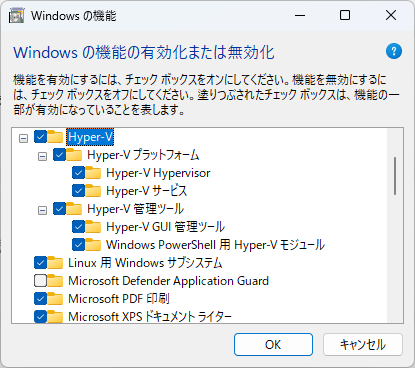Screen dimensions: 415x368
Task: Click the Hyper-V プラットフォーム folder icon
Action: (74, 155)
